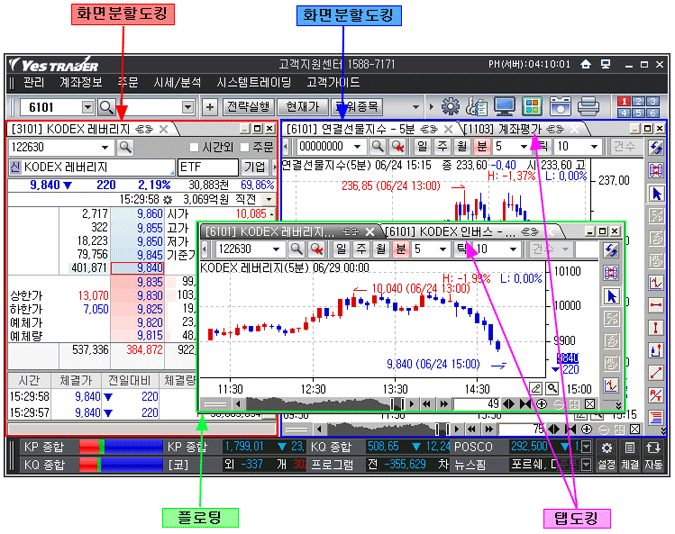Open the settings gear in the main toolbar
This screenshot has height=534, width=675.
[x=450, y=106]
